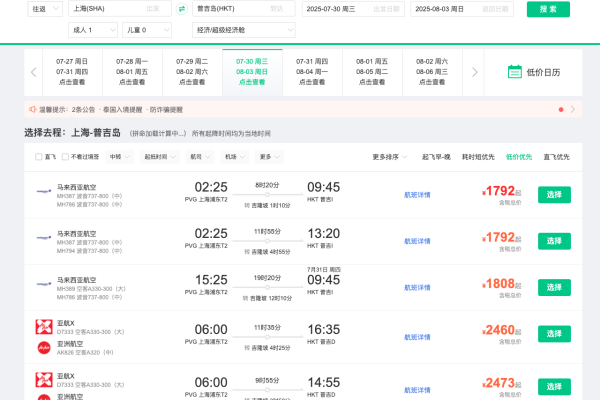Click AirAsia X logo on ¥2460 flight
This screenshot has width=600, height=400.
(44, 327)
